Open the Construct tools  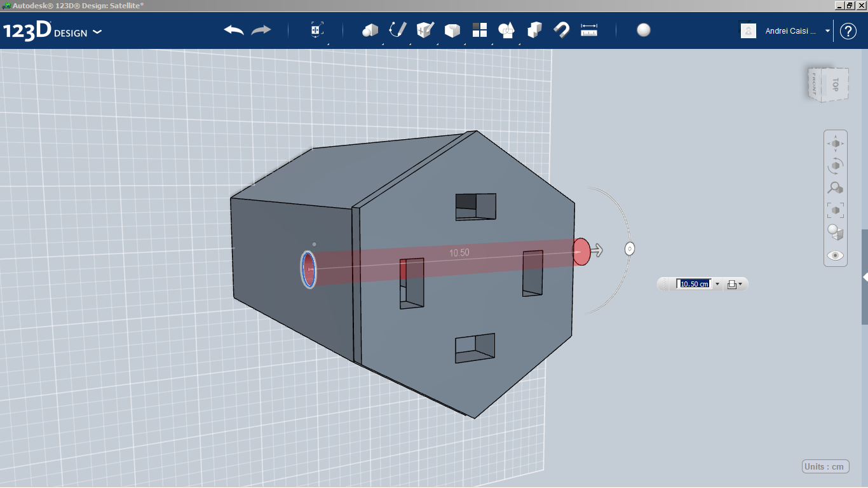pos(424,30)
